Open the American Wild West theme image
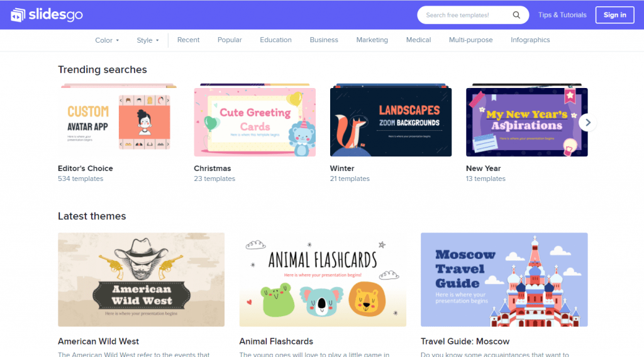The width and height of the screenshot is (644, 357). (x=142, y=280)
